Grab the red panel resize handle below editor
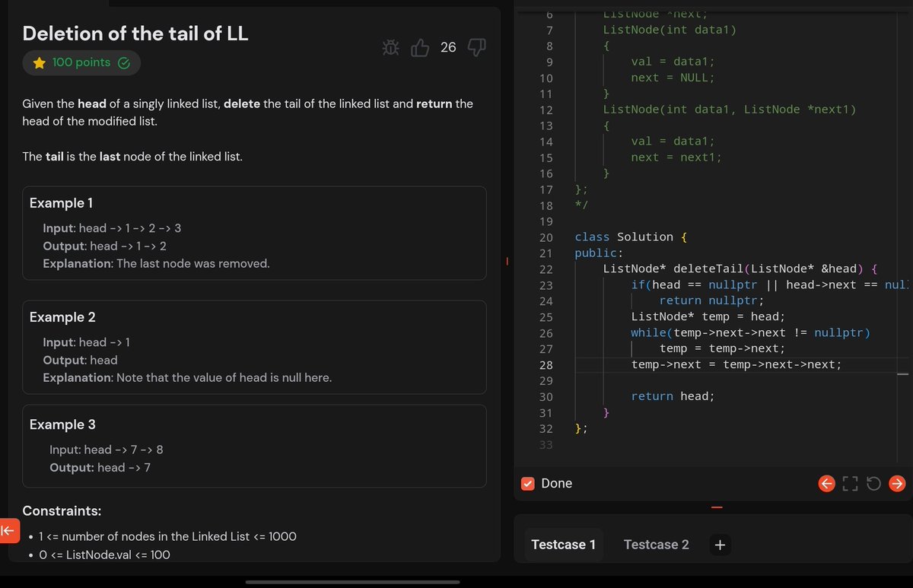Viewport: 913px width, 588px height. (x=716, y=507)
